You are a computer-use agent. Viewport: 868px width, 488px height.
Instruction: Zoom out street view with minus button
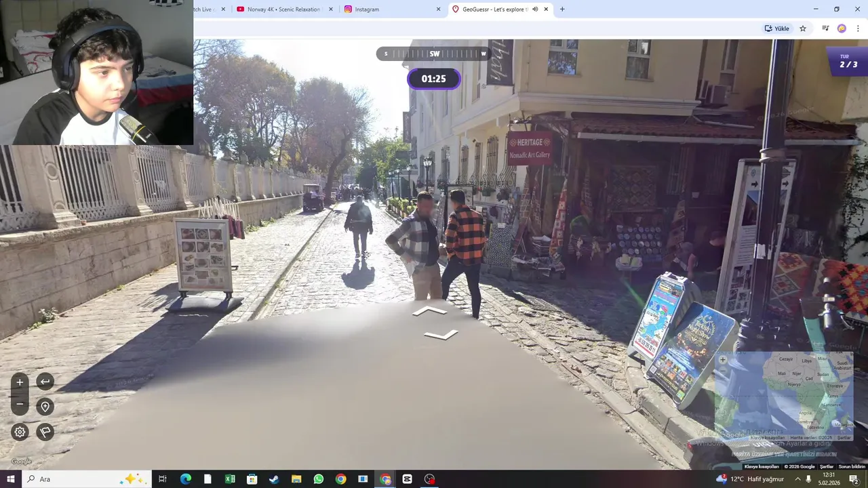click(x=20, y=404)
